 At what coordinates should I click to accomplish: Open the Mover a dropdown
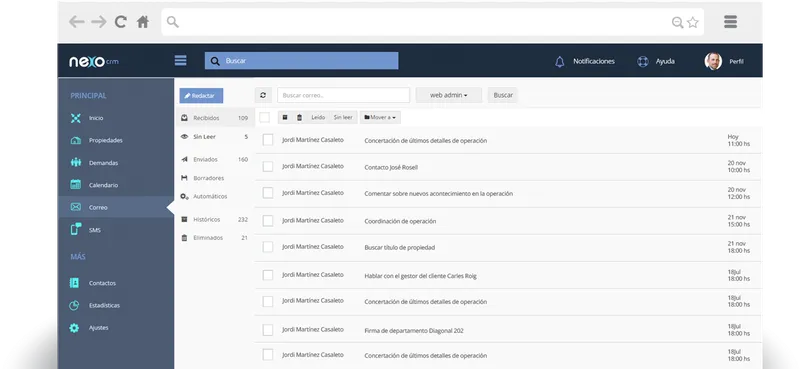click(380, 117)
